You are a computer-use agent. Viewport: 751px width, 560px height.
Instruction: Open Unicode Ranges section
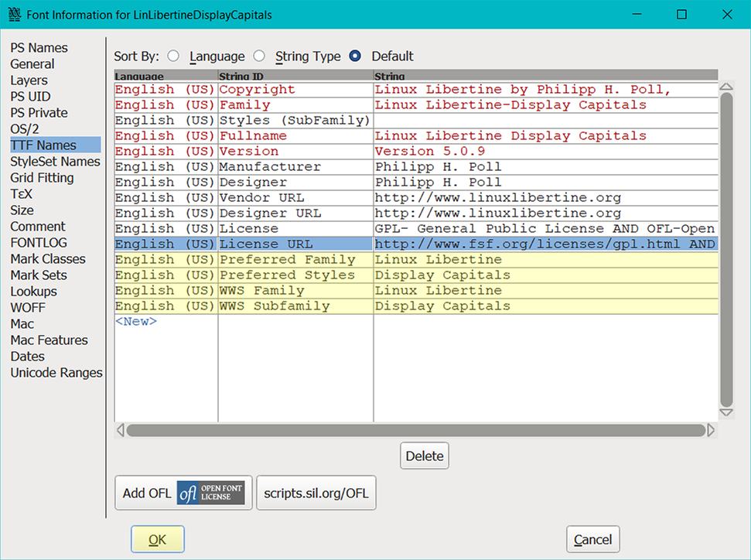tap(56, 373)
